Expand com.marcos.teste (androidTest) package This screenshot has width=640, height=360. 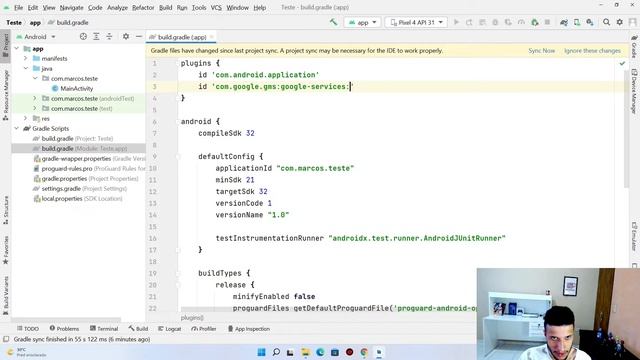pyautogui.click(x=35, y=98)
